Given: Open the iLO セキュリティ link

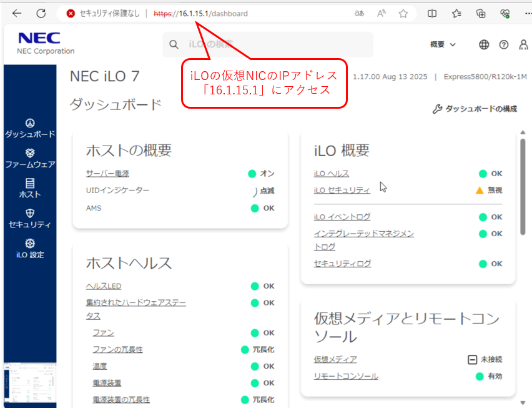Looking at the screenshot, I should click(342, 190).
